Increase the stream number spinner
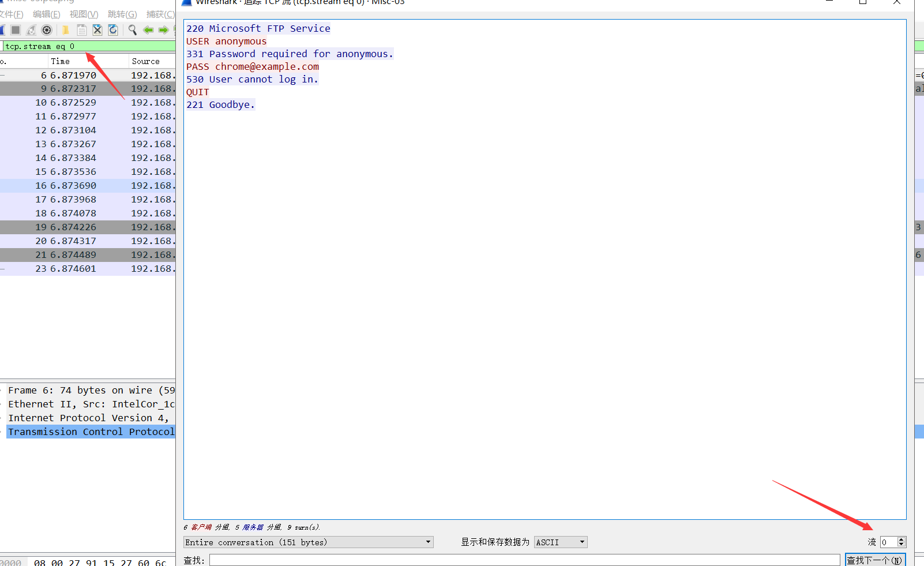Image resolution: width=924 pixels, height=566 pixels. pos(902,539)
